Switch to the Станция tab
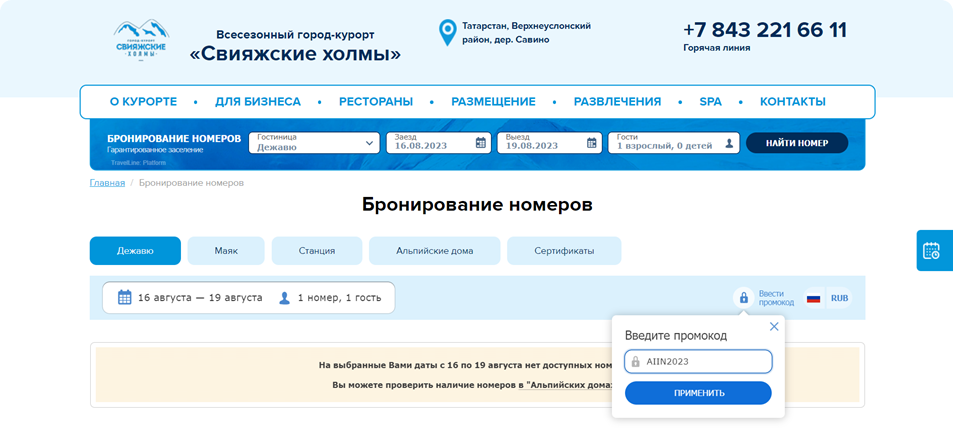The image size is (953, 428). pos(317,250)
